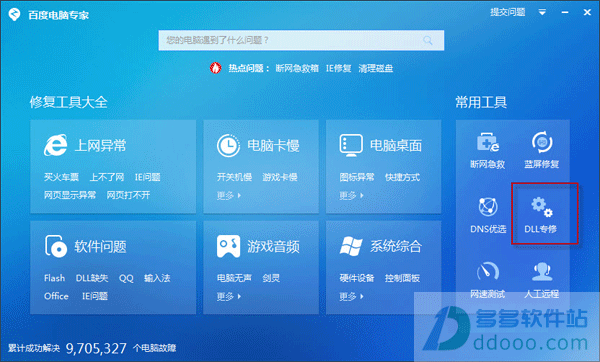Click the 输入法 link
Viewport: 600px width, 362px height.
[157, 278]
